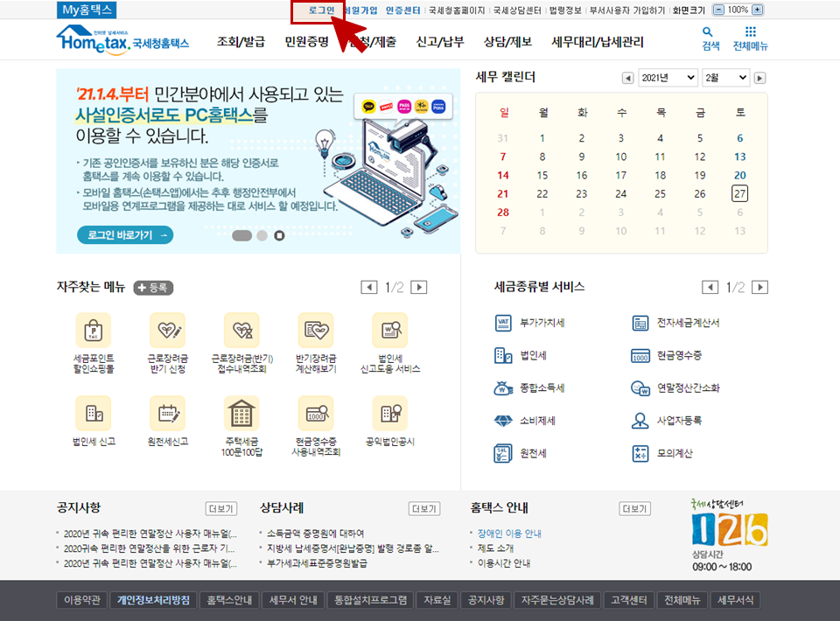Select the first banner slide indicator
This screenshot has width=840, height=621.
(x=241, y=235)
